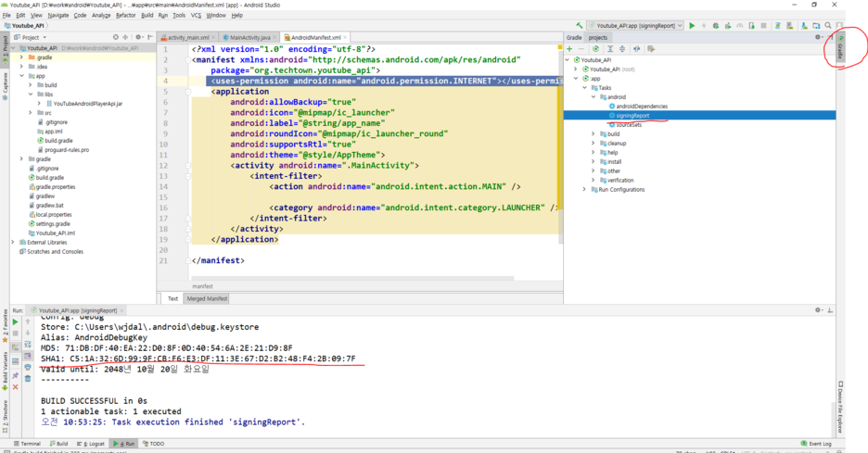
Task: Expand External Libraries node
Action: [13, 243]
